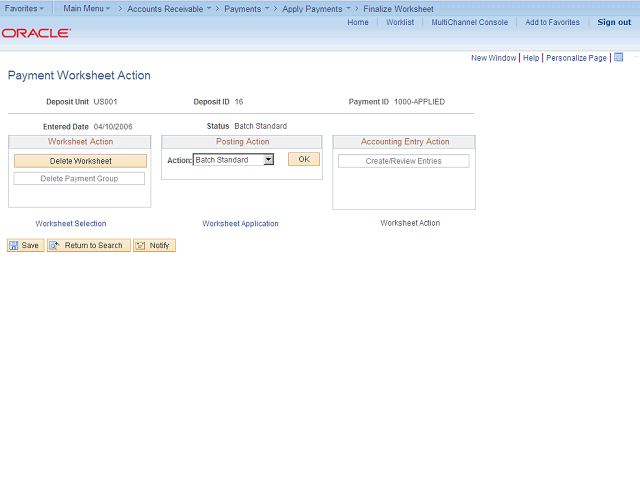Select the Worksheet Action page label
The image size is (640, 480).
pyautogui.click(x=410, y=223)
